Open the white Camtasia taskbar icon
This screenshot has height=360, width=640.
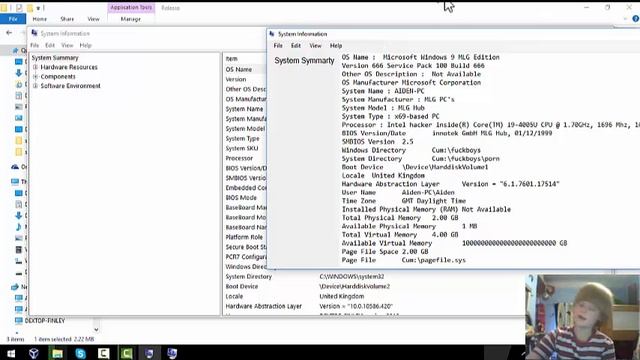pyautogui.click(x=103, y=353)
